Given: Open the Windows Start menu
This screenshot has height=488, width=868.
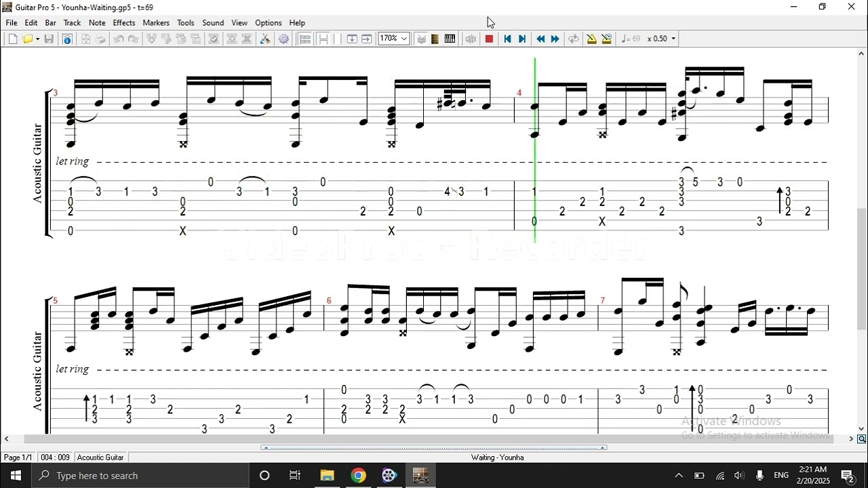Looking at the screenshot, I should click(16, 476).
